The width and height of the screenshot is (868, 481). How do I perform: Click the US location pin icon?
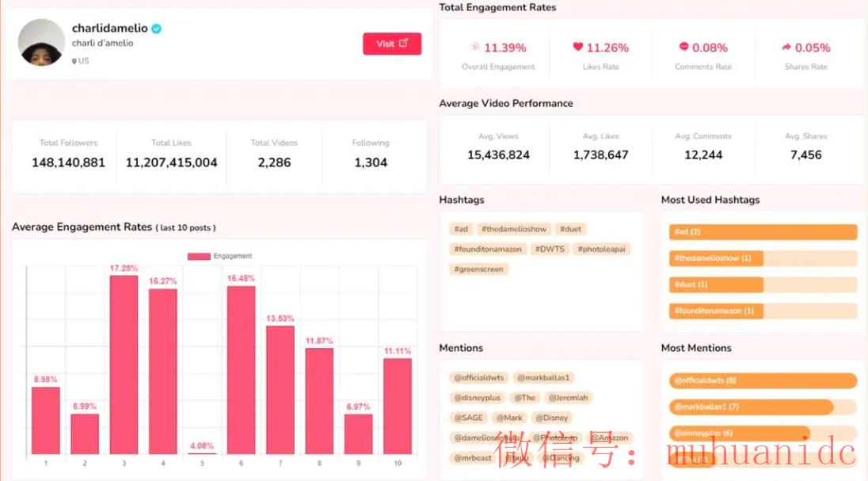(74, 61)
